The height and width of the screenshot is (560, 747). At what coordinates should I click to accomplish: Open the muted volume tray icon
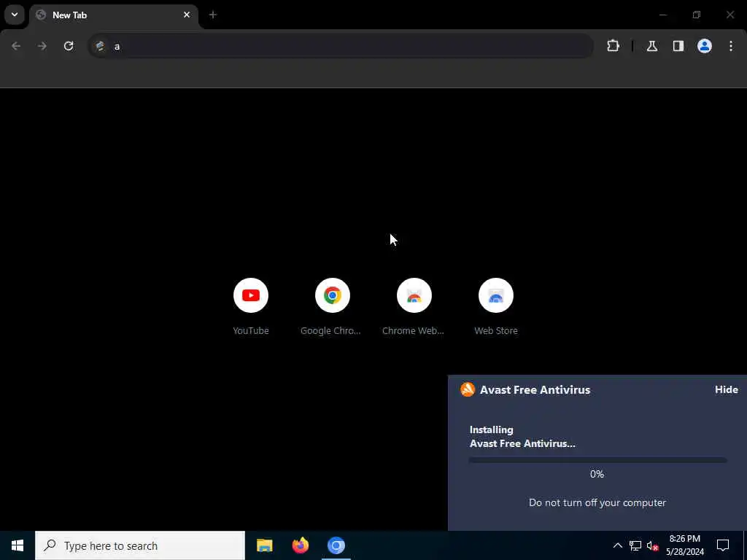653,545
